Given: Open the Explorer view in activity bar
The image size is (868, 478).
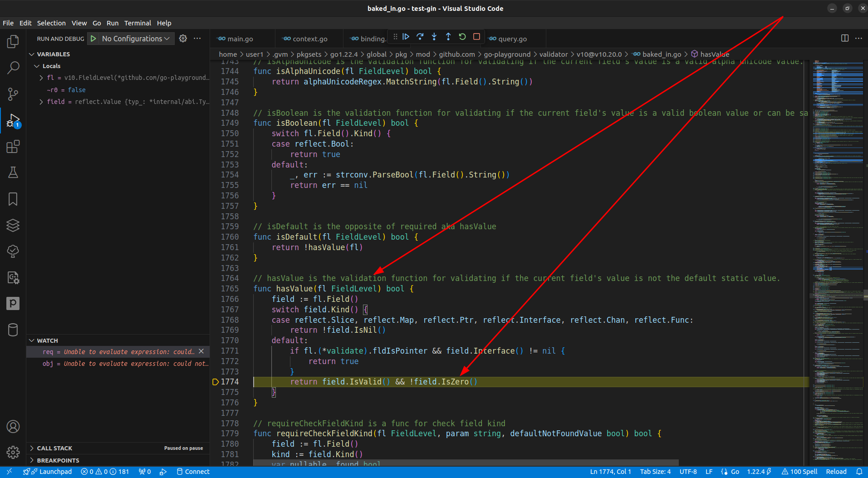Looking at the screenshot, I should pos(13,42).
